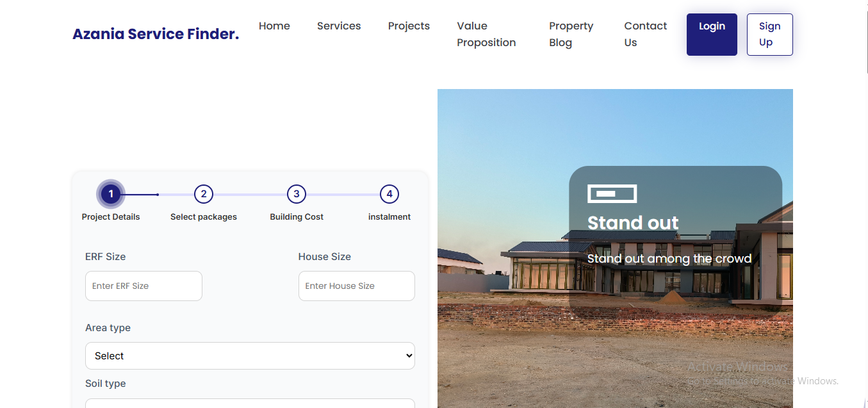Go to step 3 Building Cost
This screenshot has width=868, height=408.
pyautogui.click(x=296, y=193)
